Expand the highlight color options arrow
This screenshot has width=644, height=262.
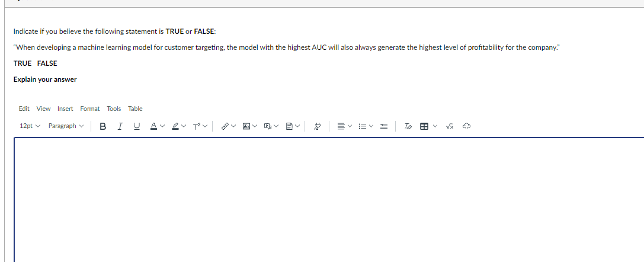pyautogui.click(x=184, y=126)
